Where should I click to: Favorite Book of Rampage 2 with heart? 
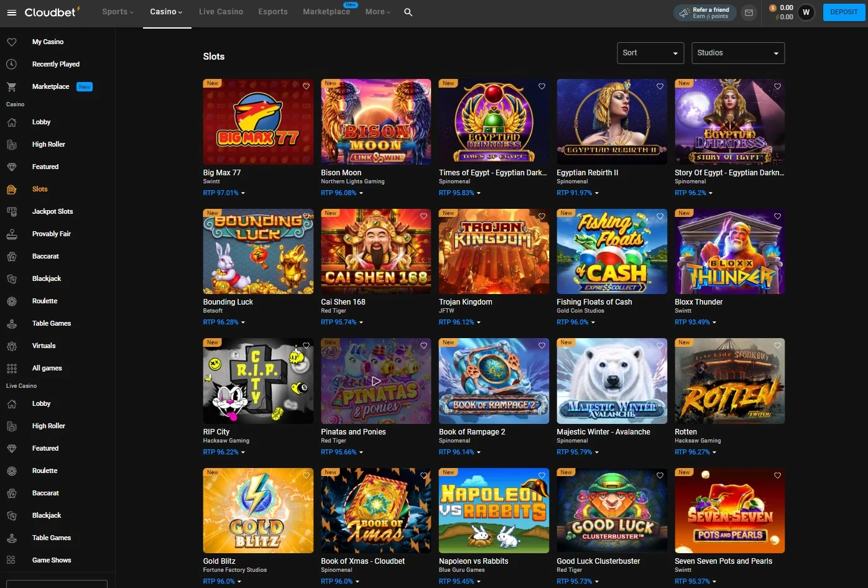click(x=542, y=346)
